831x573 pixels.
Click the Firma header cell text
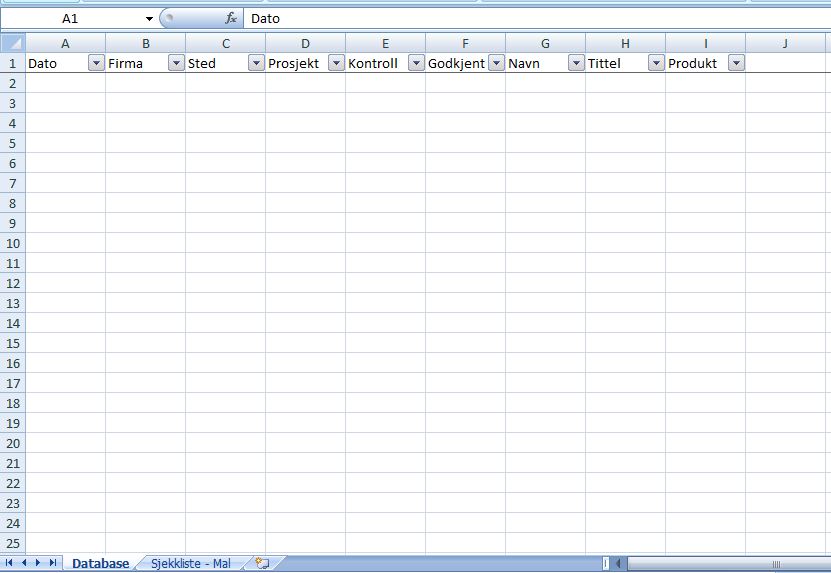(x=126, y=64)
